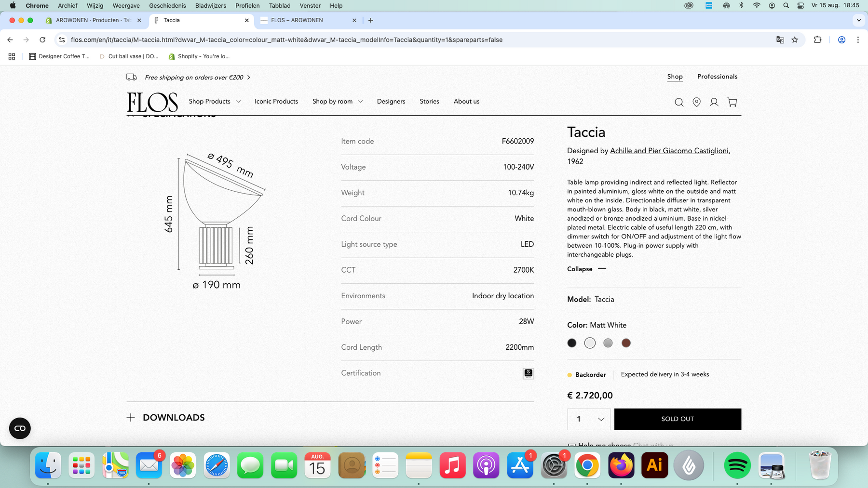Select the Shop section link

(x=675, y=77)
